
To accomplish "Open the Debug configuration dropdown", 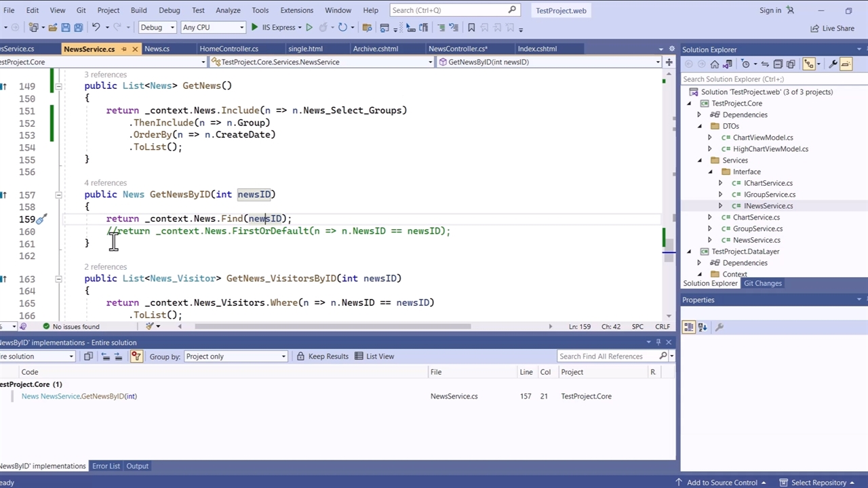I will (x=157, y=28).
